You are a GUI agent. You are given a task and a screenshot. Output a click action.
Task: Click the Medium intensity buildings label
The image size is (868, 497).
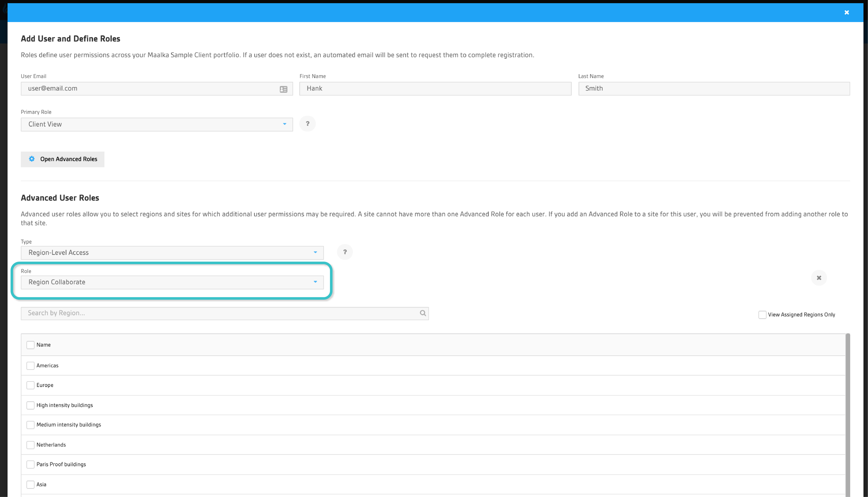point(69,425)
